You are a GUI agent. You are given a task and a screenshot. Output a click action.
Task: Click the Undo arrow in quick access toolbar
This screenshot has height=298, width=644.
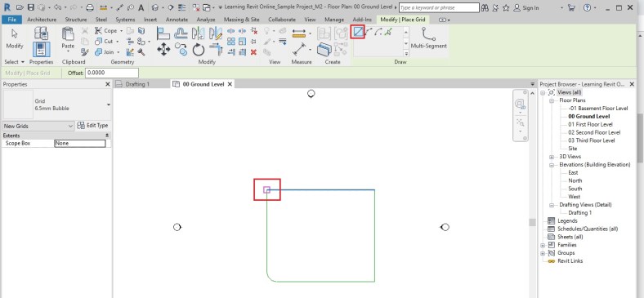[57, 7]
